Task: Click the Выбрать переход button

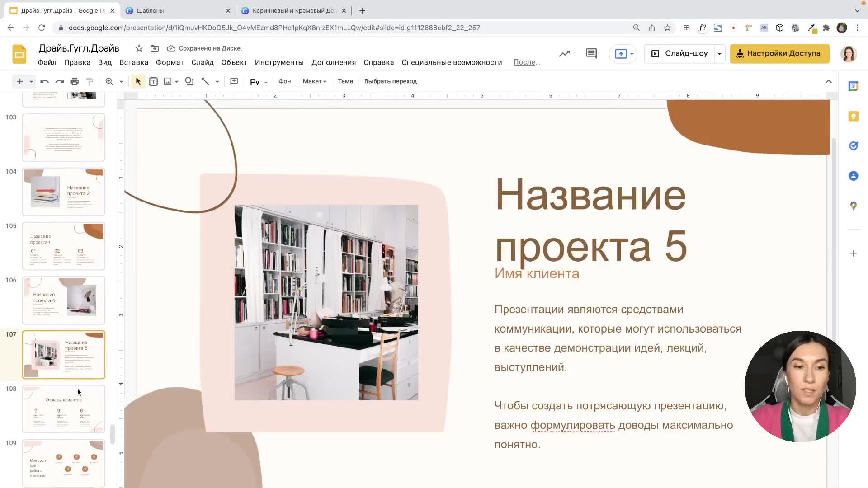Action: tap(391, 81)
